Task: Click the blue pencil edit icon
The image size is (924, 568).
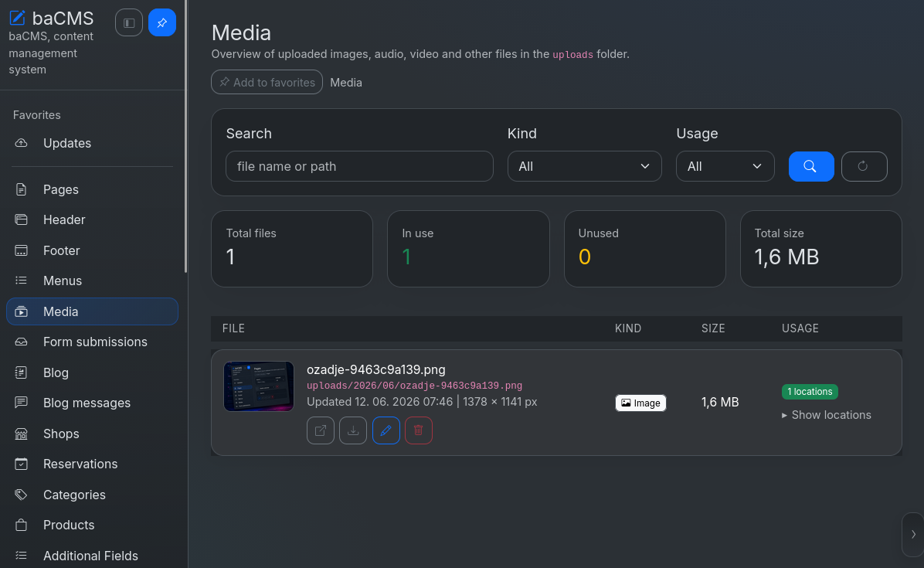Action: 386,430
